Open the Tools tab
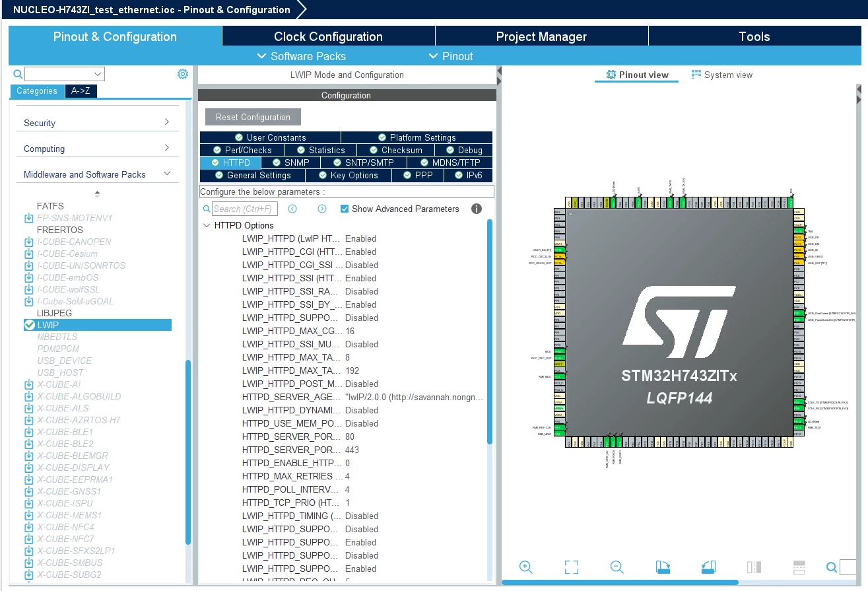This screenshot has height=591, width=868. [754, 36]
